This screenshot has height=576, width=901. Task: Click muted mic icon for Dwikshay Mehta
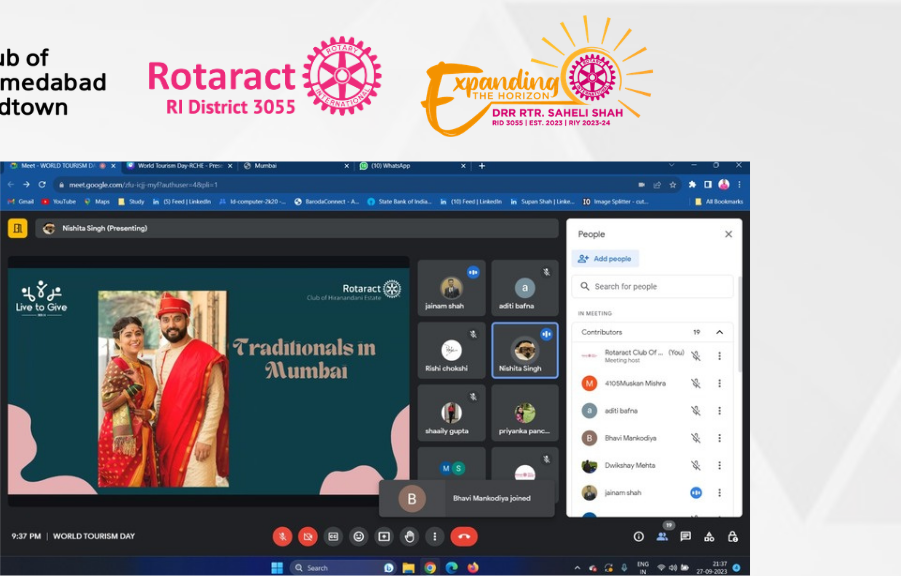(x=696, y=465)
